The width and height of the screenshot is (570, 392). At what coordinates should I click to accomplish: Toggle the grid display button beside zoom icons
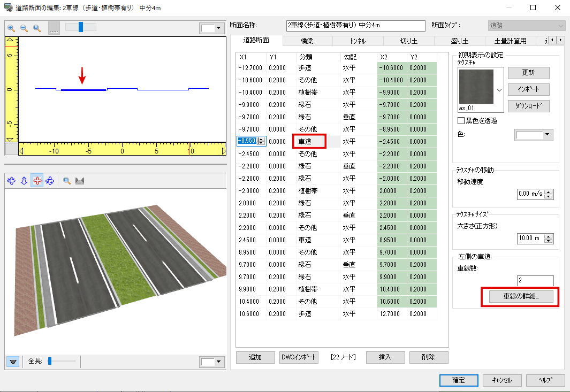click(54, 28)
